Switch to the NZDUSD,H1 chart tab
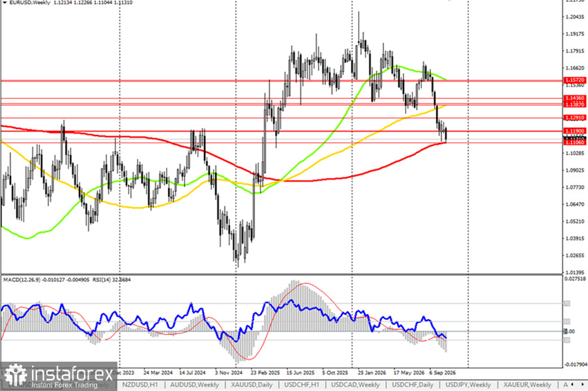The width and height of the screenshot is (588, 391). point(140,384)
